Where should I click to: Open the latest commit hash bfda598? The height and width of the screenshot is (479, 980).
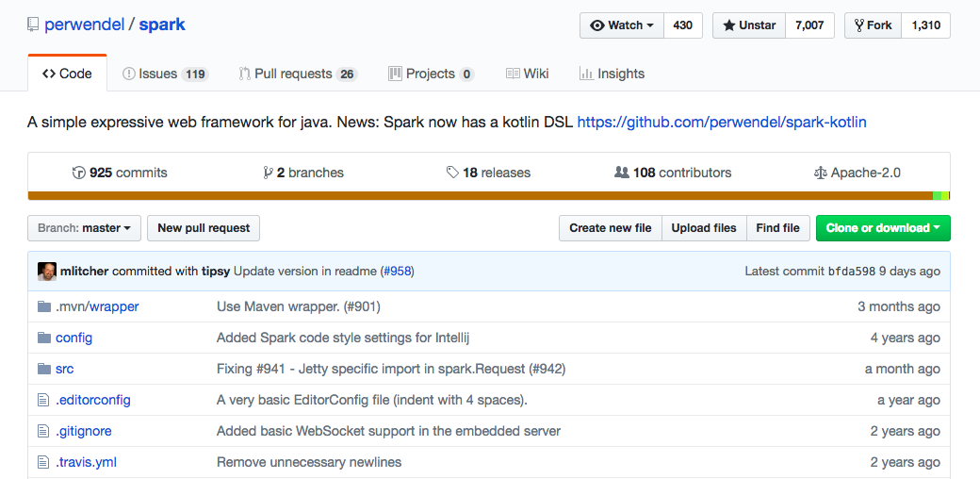pyautogui.click(x=851, y=272)
